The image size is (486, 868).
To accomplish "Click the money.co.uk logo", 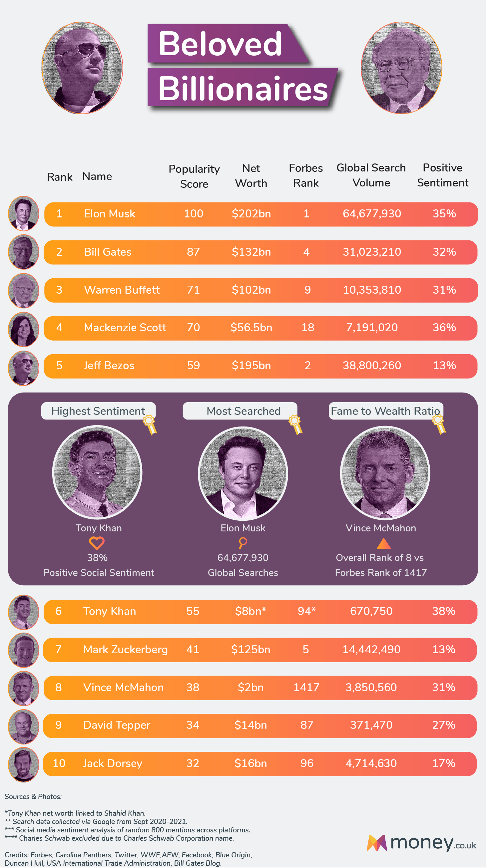I will [421, 843].
